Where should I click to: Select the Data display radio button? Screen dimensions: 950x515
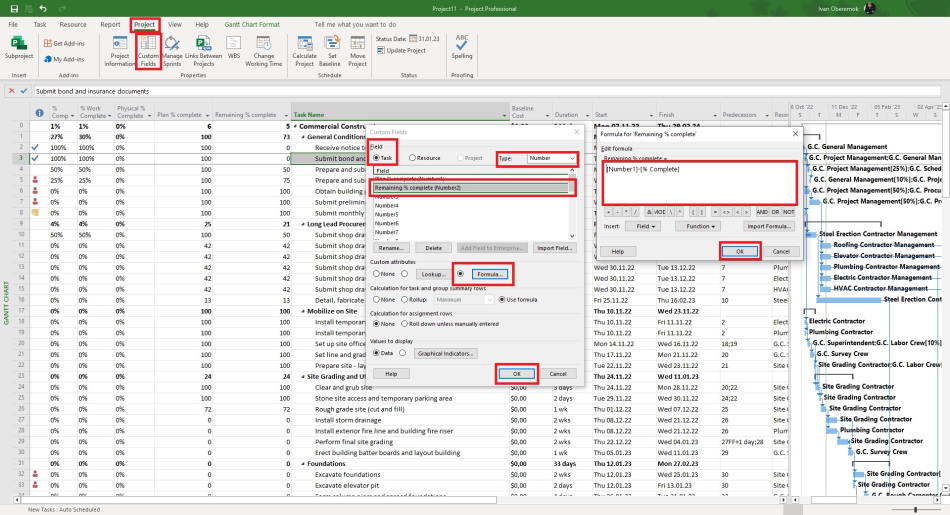point(376,353)
